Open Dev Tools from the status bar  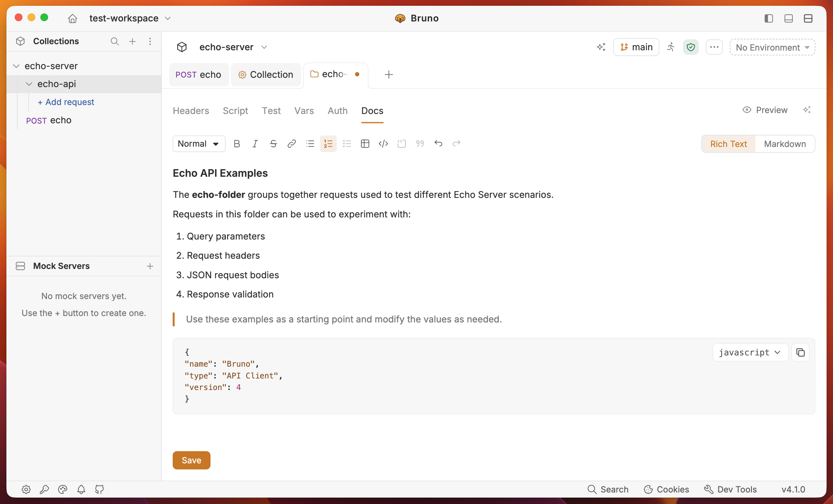point(730,490)
